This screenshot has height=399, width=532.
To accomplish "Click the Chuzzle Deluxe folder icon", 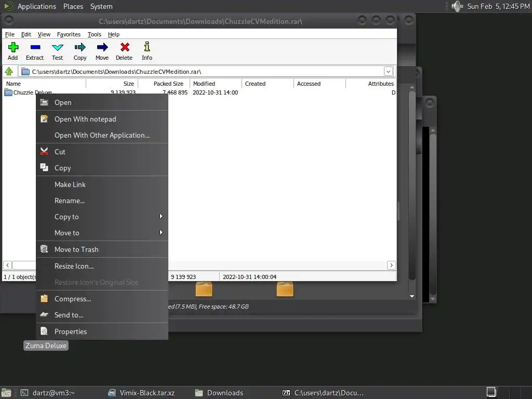I will 8,92.
